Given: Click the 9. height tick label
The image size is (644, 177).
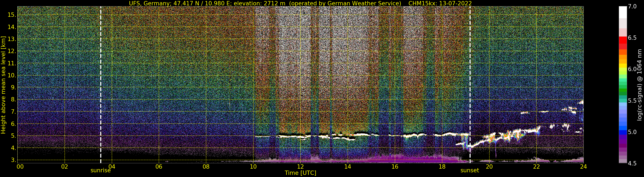Looking at the screenshot, I should point(13,87).
